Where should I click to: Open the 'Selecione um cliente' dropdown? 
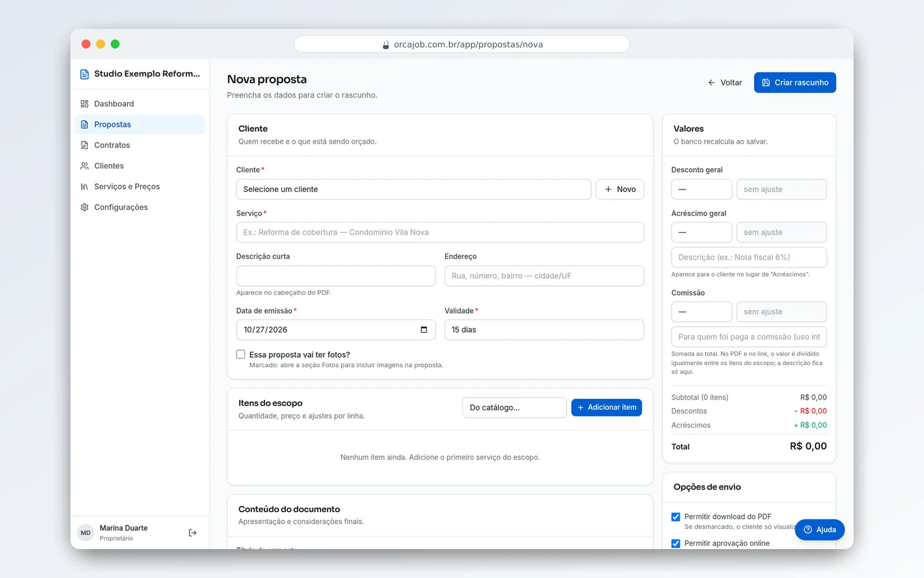point(413,190)
